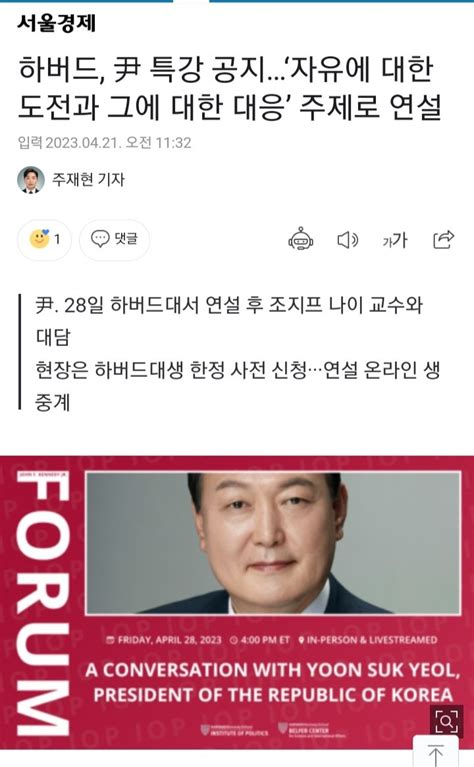
Task: Tap the president's portrait photo in the poster
Action: 273,543
